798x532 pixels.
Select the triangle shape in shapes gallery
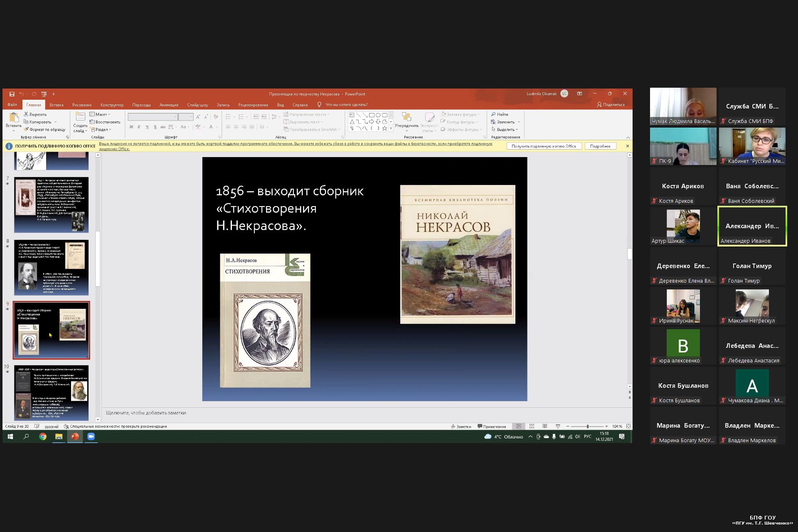pos(352,121)
